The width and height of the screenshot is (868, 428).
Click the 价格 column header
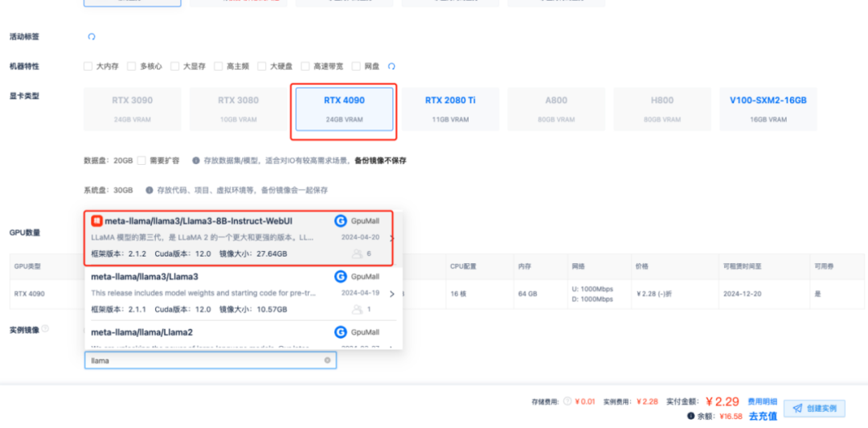643,266
